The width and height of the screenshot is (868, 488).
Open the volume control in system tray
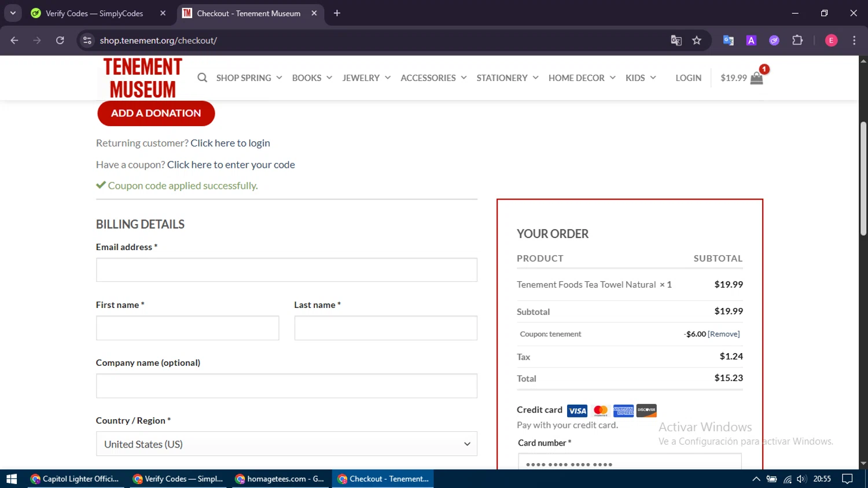tap(801, 479)
